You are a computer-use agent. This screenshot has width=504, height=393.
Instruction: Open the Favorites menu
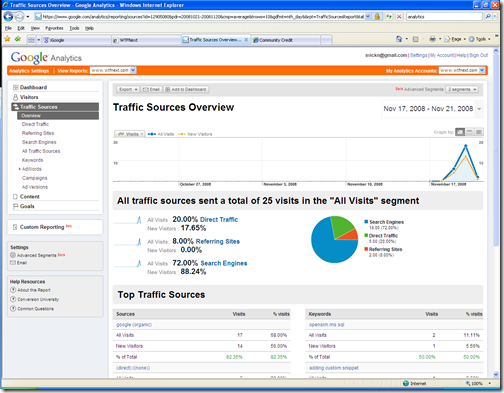pos(54,28)
